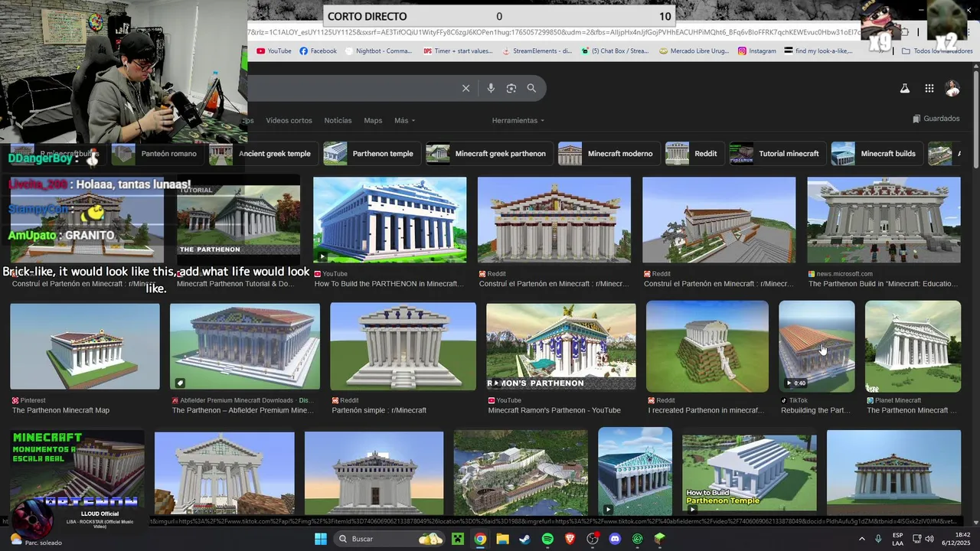Open news.microsoft.com Parthenon Build thumbnail

(884, 220)
